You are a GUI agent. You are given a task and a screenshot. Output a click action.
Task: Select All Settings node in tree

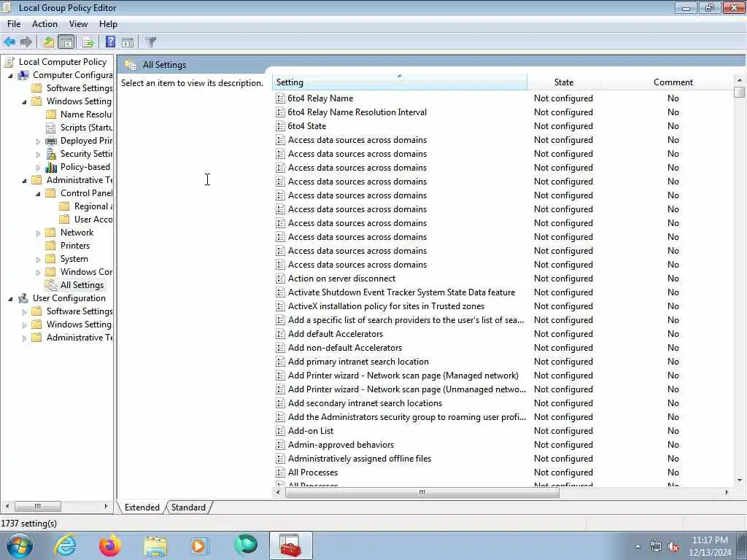pyautogui.click(x=82, y=285)
